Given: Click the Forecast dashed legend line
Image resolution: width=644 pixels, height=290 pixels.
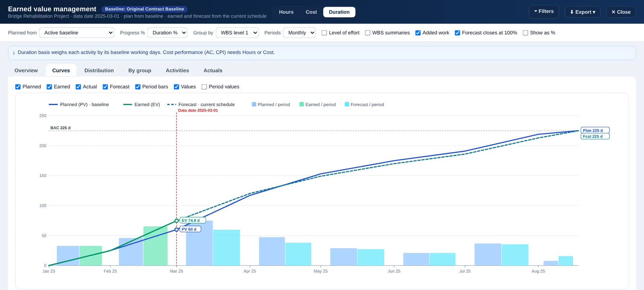Looking at the screenshot, I should click(x=171, y=105).
